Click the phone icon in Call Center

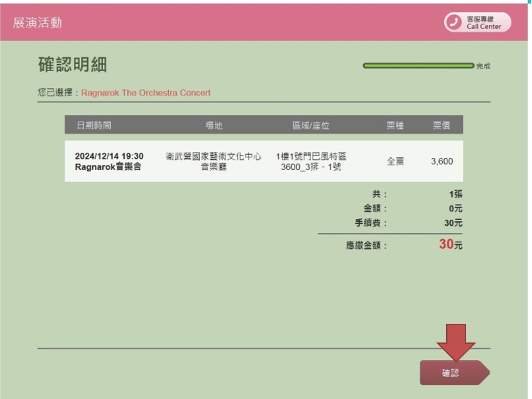(x=454, y=22)
